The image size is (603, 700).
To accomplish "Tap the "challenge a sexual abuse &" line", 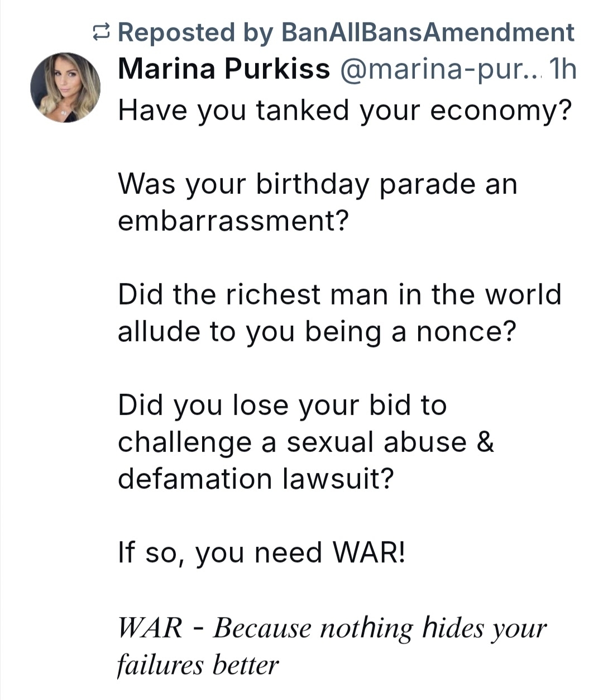I will tap(306, 442).
